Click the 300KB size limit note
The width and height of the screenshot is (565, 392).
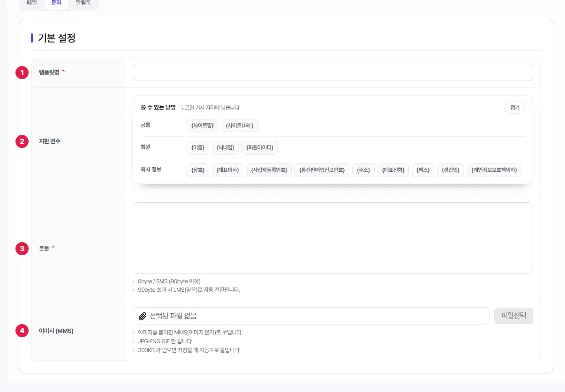click(x=189, y=350)
